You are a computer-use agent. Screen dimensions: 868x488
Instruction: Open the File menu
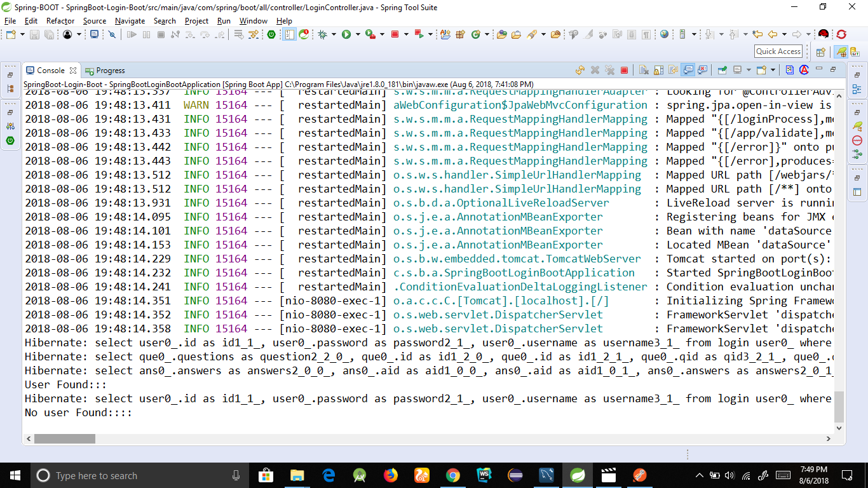[10, 20]
